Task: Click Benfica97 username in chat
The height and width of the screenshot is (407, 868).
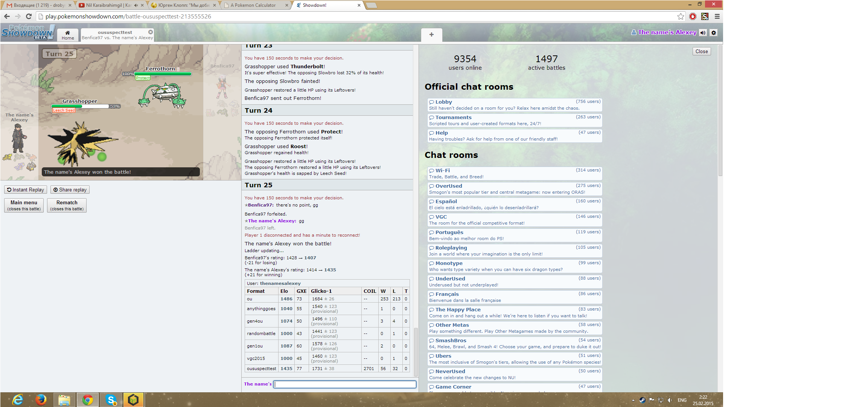Action: click(260, 205)
